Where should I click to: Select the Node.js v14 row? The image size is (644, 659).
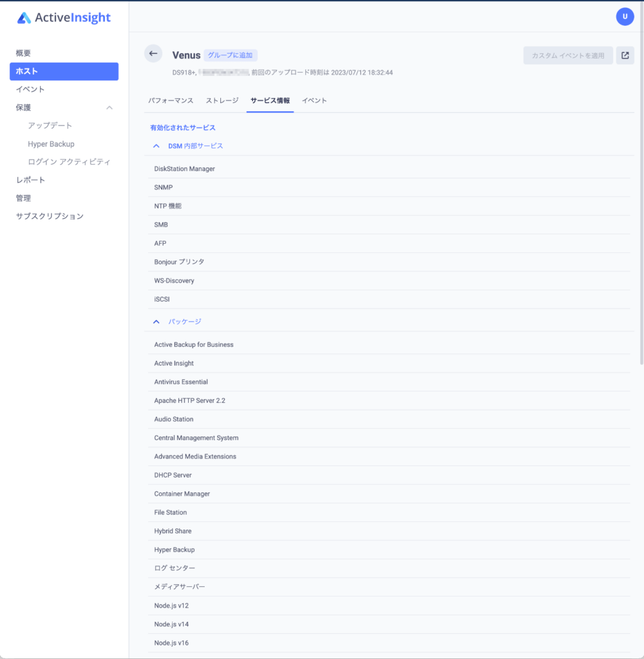coord(389,624)
